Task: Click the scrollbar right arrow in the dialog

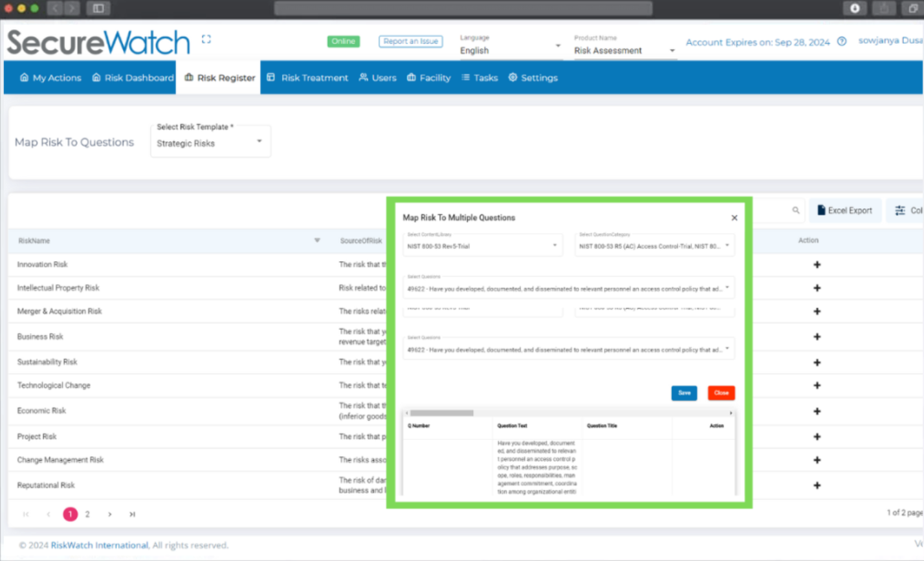Action: (731, 413)
